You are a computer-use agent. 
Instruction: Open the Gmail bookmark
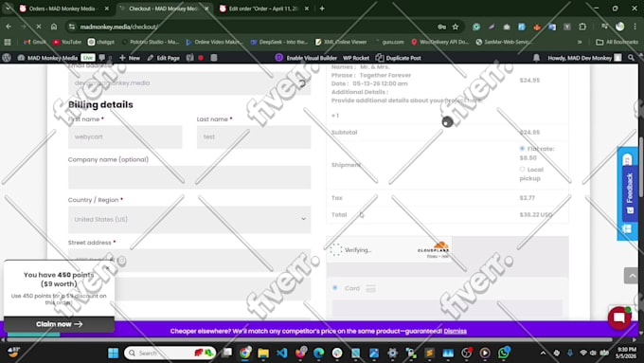(x=34, y=42)
